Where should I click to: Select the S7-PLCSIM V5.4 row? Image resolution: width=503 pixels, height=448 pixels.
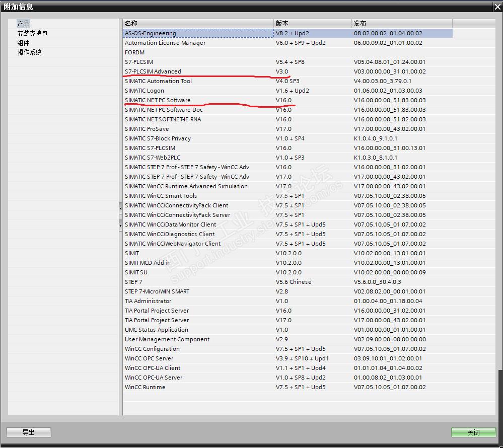coord(288,62)
